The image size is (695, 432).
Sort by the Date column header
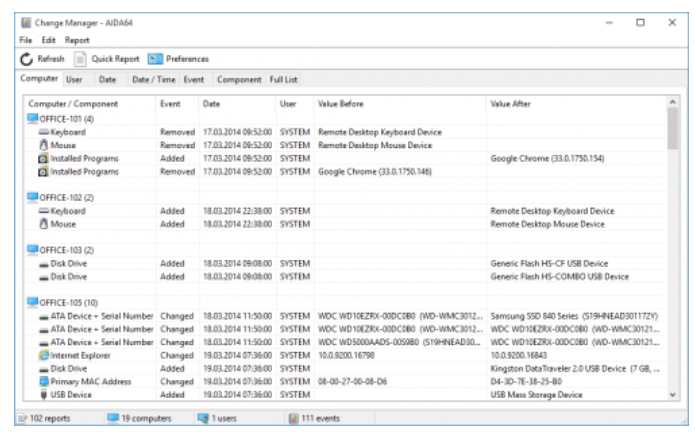click(x=237, y=104)
